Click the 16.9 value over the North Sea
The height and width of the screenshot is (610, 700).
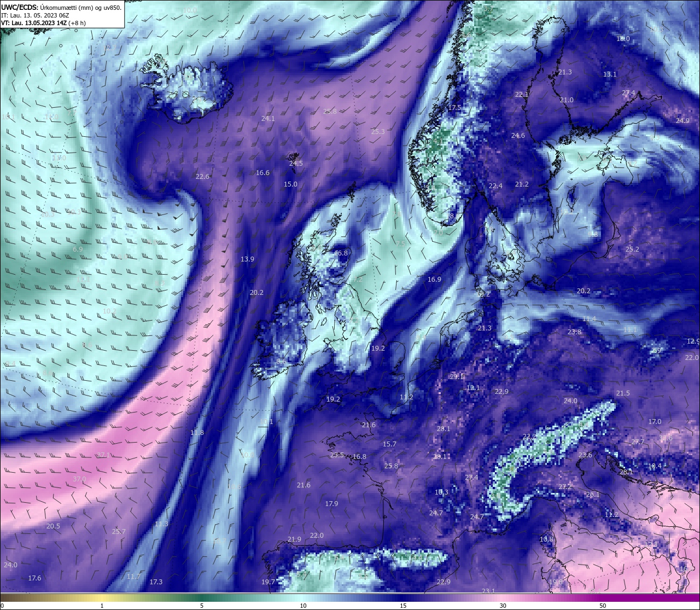tap(434, 280)
